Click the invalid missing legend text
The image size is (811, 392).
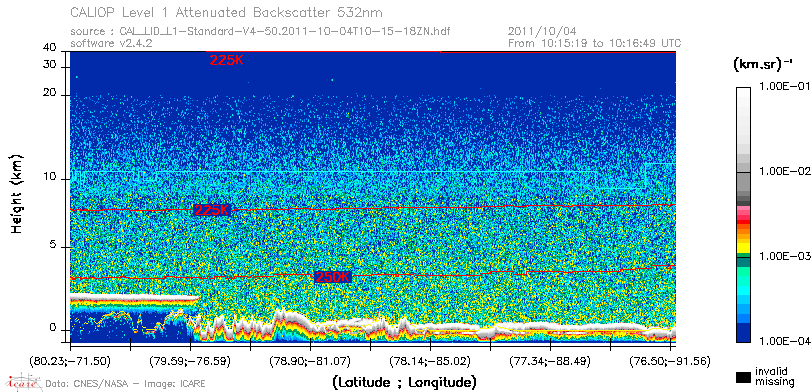click(775, 376)
